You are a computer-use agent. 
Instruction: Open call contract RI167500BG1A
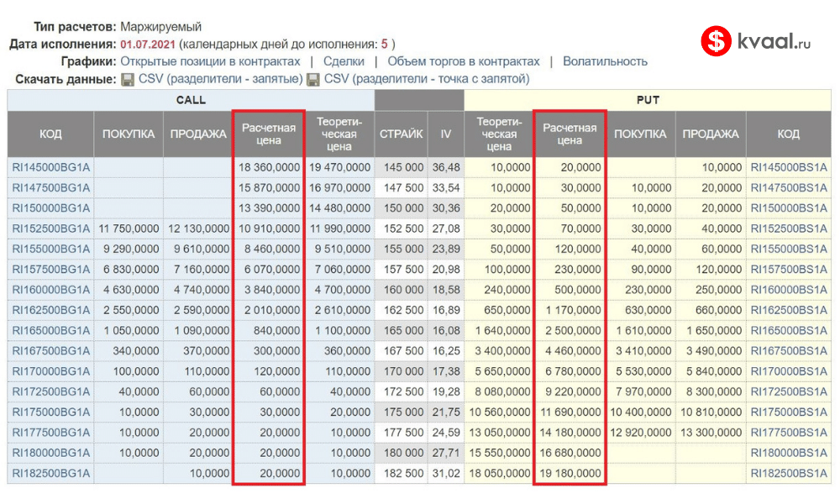(x=51, y=351)
